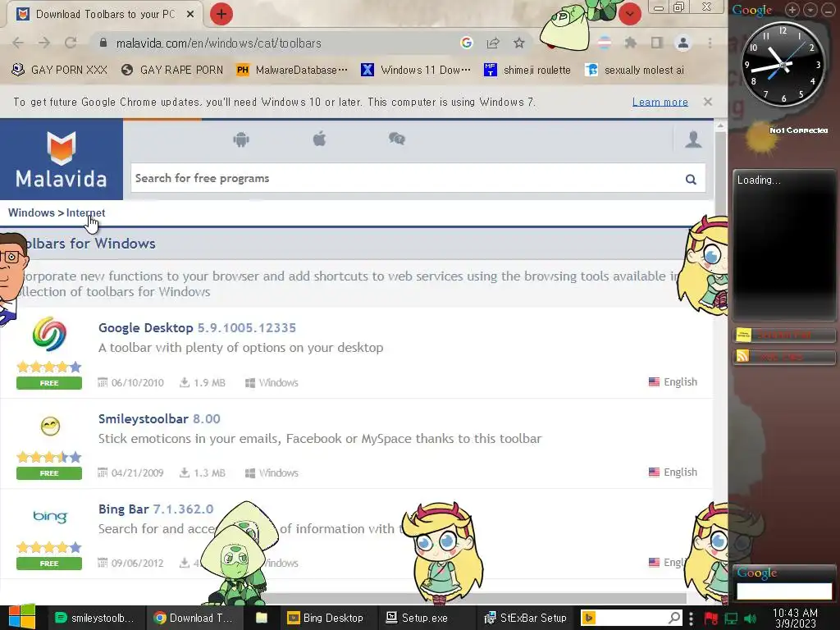This screenshot has width=840, height=630.
Task: Click the Bing icon in taskbar search
Action: (588, 618)
